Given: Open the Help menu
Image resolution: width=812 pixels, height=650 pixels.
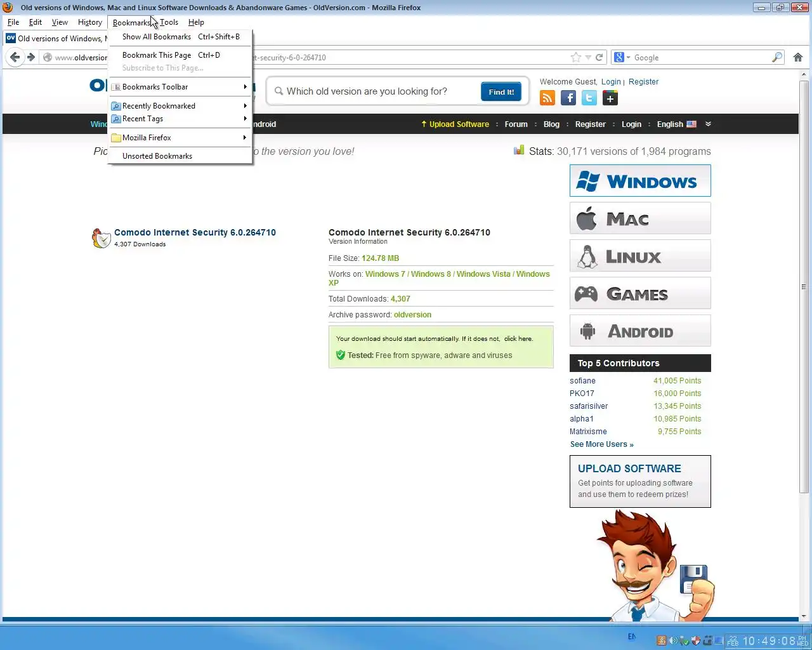Looking at the screenshot, I should click(196, 22).
